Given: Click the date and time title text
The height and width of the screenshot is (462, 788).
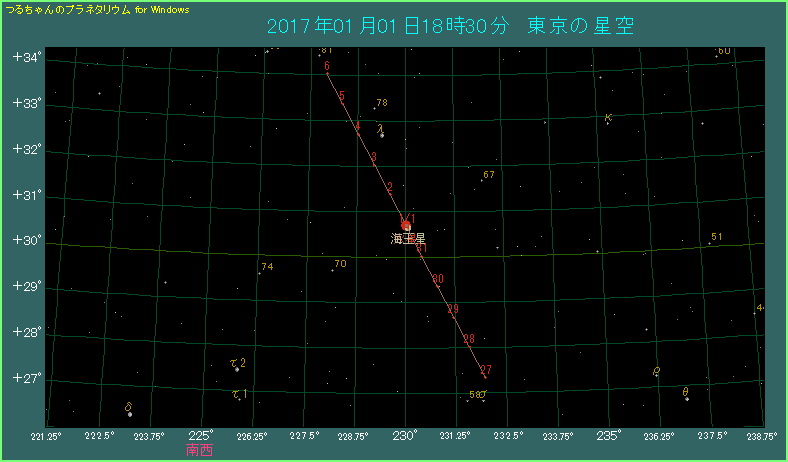Looking at the screenshot, I should (x=450, y=25).
